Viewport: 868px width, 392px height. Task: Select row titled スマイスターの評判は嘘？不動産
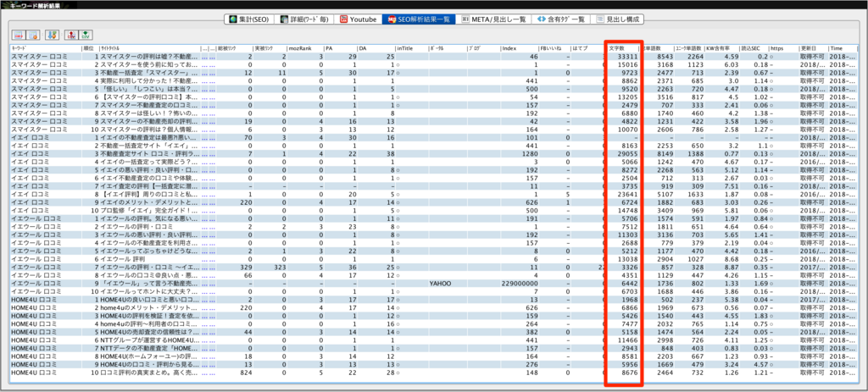click(x=433, y=57)
